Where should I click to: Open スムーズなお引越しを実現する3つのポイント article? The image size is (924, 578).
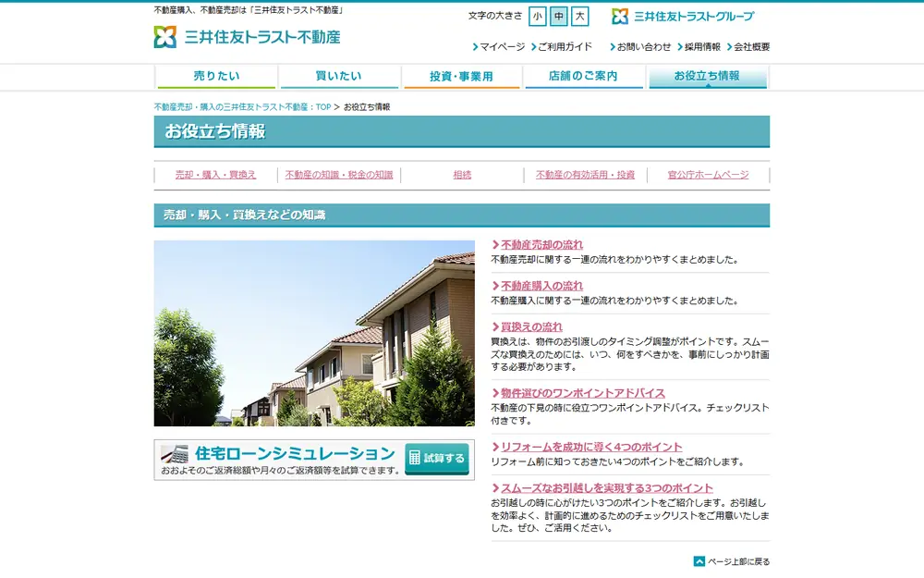tap(607, 488)
